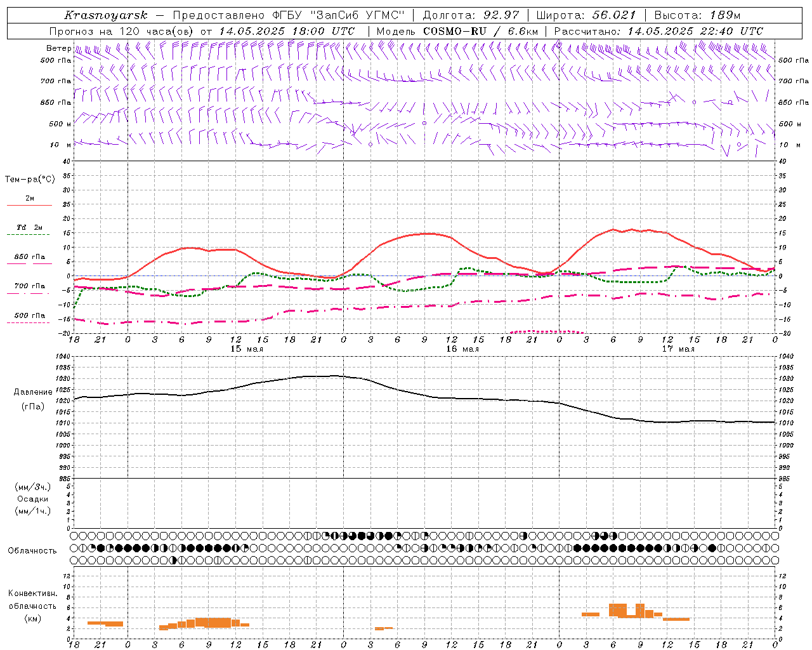Click the 'Тем-ра(°C)' temperature panel title
Screen dimensions: 812x650
[x=30, y=180]
